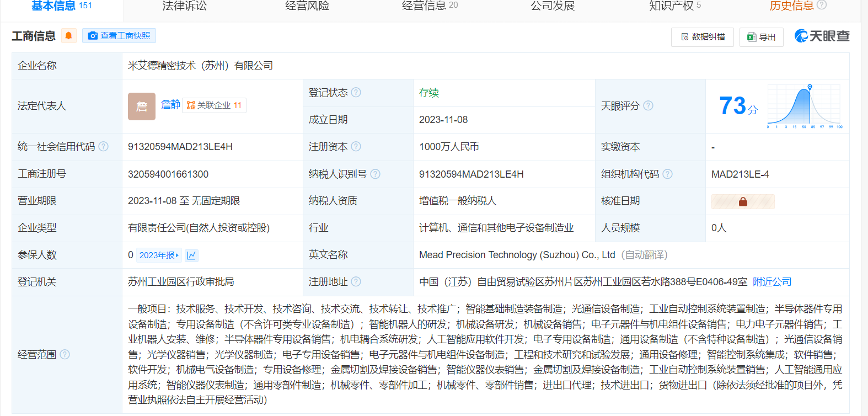This screenshot has height=416, width=868.
Task: Click 增值税一般纳税人 value
Action: point(458,201)
